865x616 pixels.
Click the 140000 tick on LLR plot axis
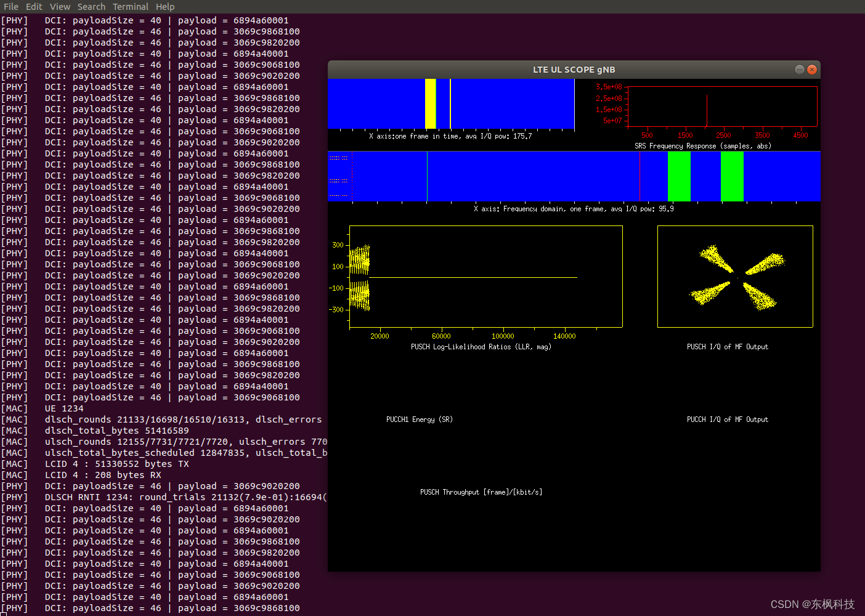(x=564, y=336)
